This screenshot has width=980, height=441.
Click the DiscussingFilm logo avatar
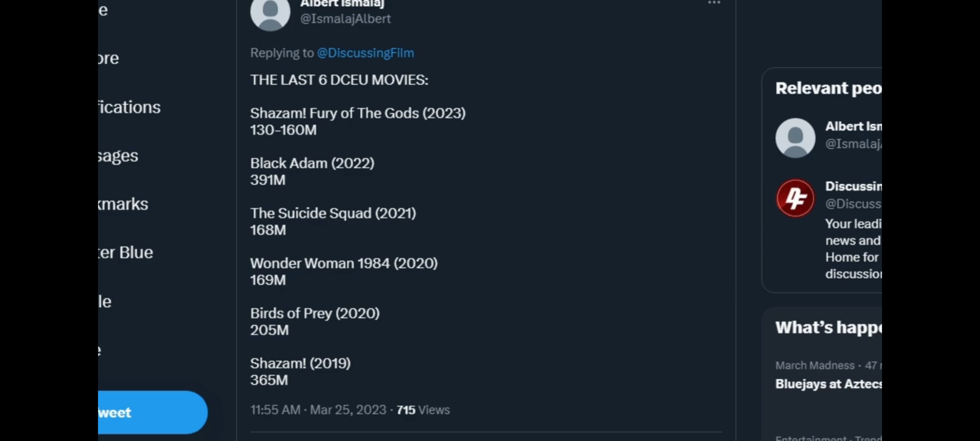[x=795, y=198]
